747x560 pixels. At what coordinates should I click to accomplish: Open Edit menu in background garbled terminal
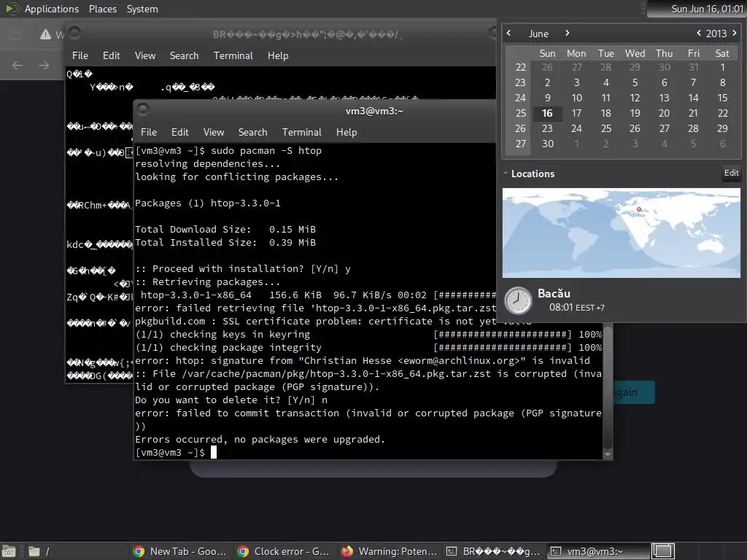coord(111,55)
